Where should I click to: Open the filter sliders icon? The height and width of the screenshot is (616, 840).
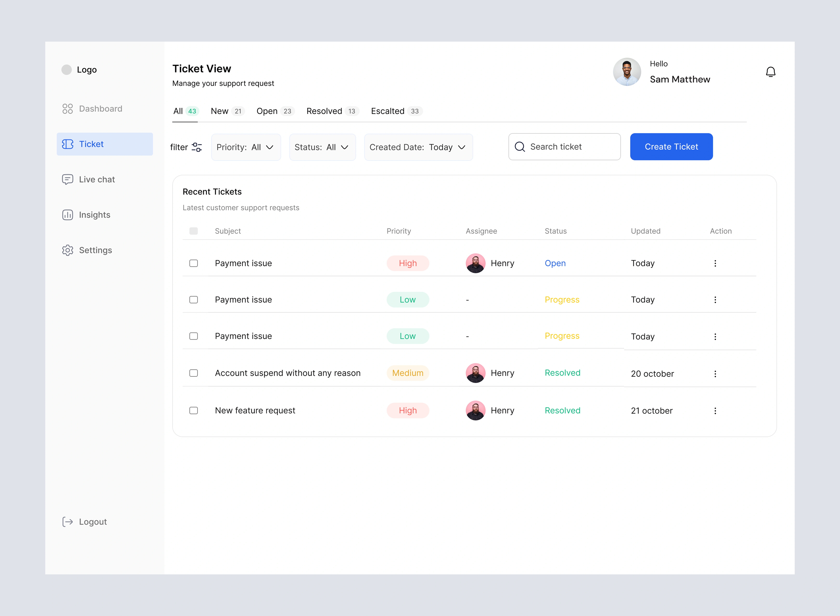[x=197, y=147]
